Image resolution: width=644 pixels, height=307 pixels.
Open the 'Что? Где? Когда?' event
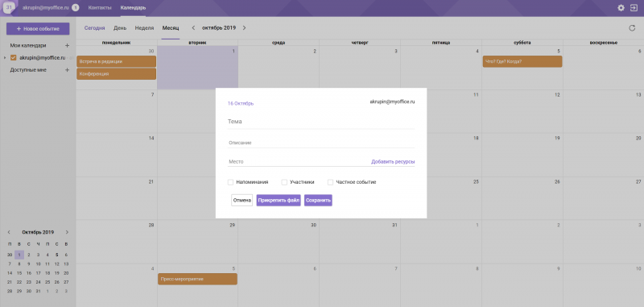(x=522, y=62)
